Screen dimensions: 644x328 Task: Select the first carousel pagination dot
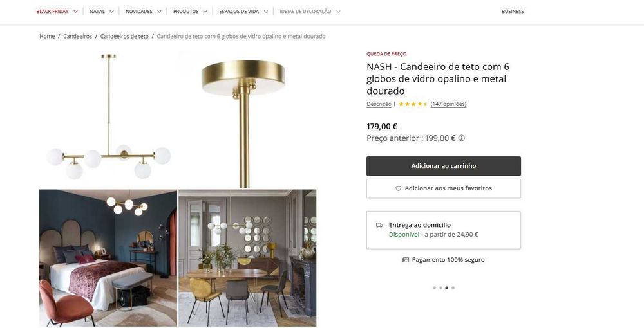point(434,288)
